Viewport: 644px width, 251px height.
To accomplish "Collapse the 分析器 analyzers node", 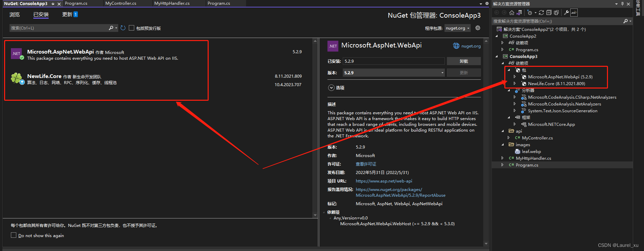I will point(509,91).
